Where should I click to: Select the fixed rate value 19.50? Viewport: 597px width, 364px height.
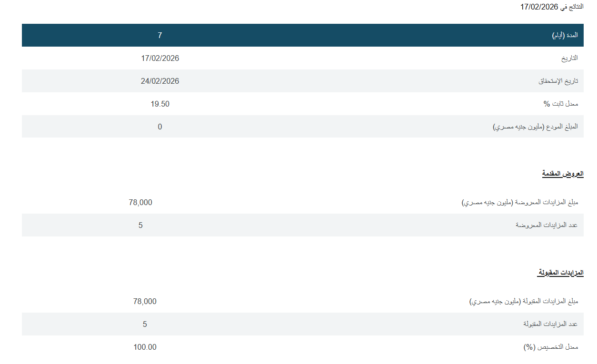160,104
